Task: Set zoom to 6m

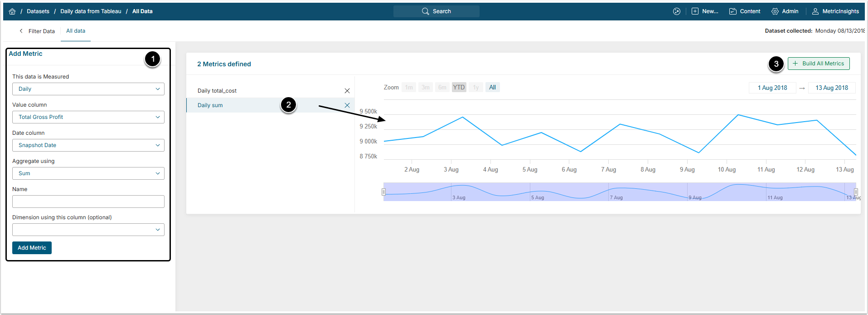Action: [x=442, y=87]
